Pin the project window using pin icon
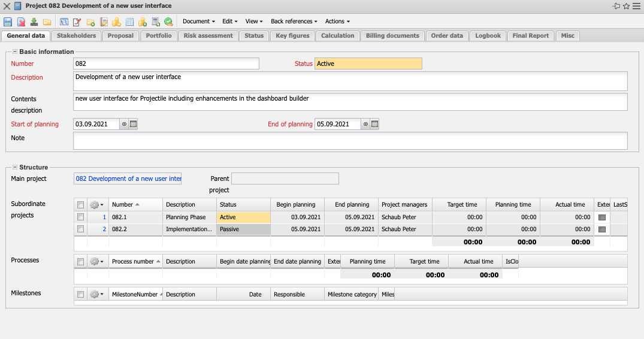Viewport: 644px width, 339px height. pyautogui.click(x=616, y=6)
